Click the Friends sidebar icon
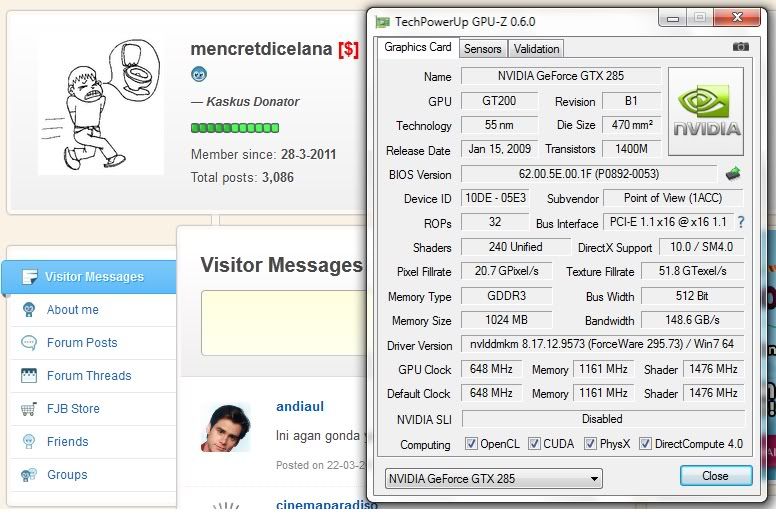776x518 pixels. click(x=29, y=441)
